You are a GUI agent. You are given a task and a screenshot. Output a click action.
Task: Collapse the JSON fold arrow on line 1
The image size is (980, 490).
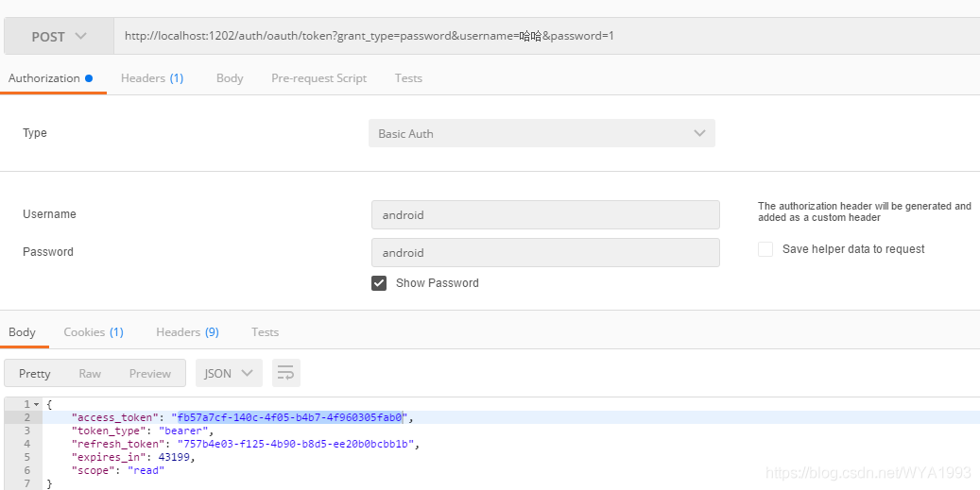pyautogui.click(x=36, y=404)
